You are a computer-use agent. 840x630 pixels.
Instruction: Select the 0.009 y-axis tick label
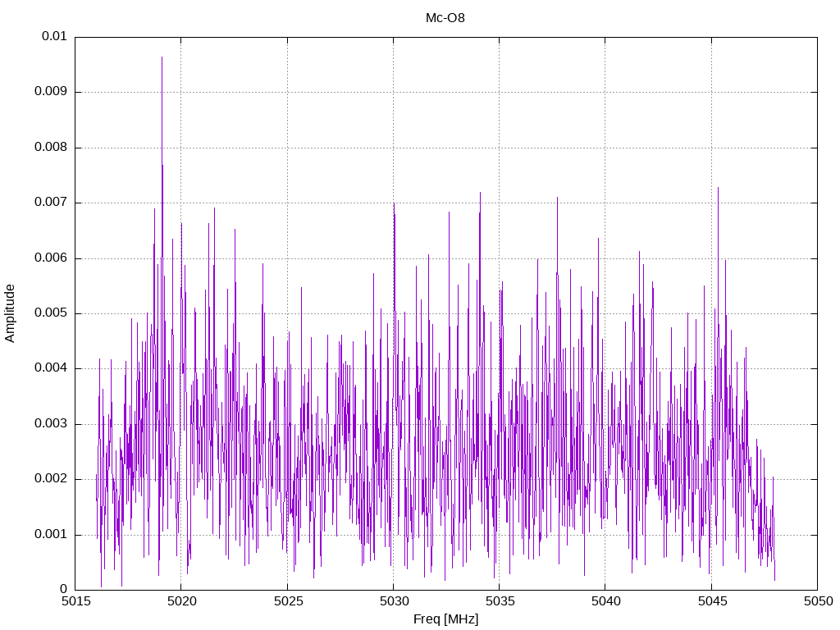[x=50, y=92]
